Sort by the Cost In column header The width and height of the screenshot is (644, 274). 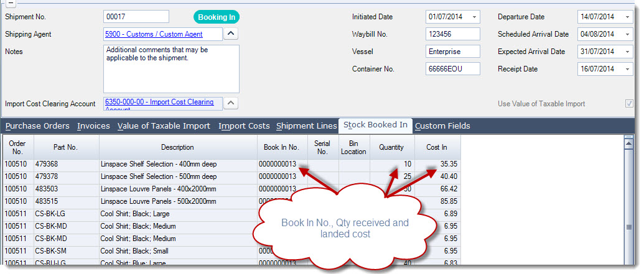click(x=437, y=147)
